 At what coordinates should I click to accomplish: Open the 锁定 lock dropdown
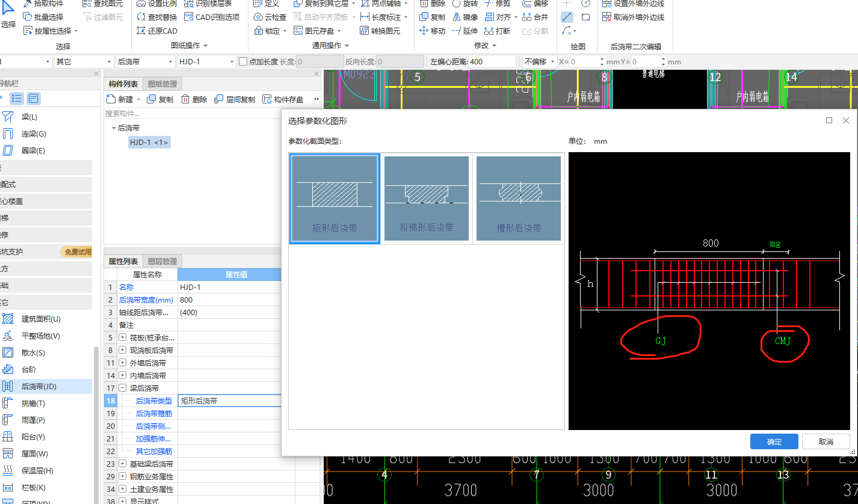(285, 31)
